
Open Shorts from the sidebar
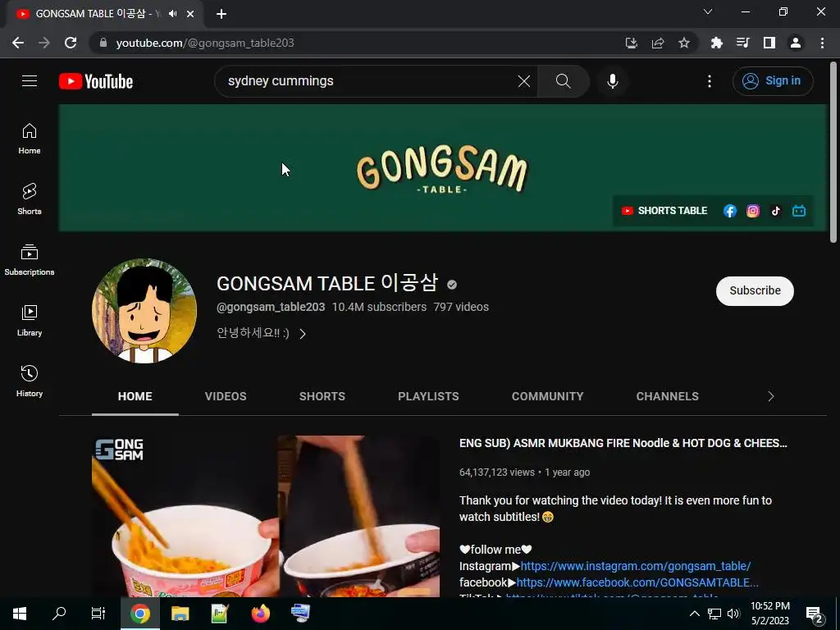[30, 199]
